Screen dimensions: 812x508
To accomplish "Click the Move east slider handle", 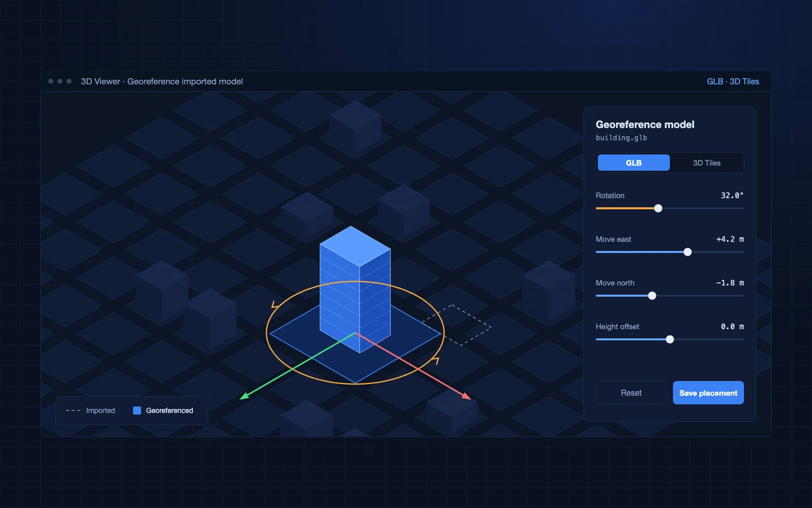I will (x=688, y=252).
